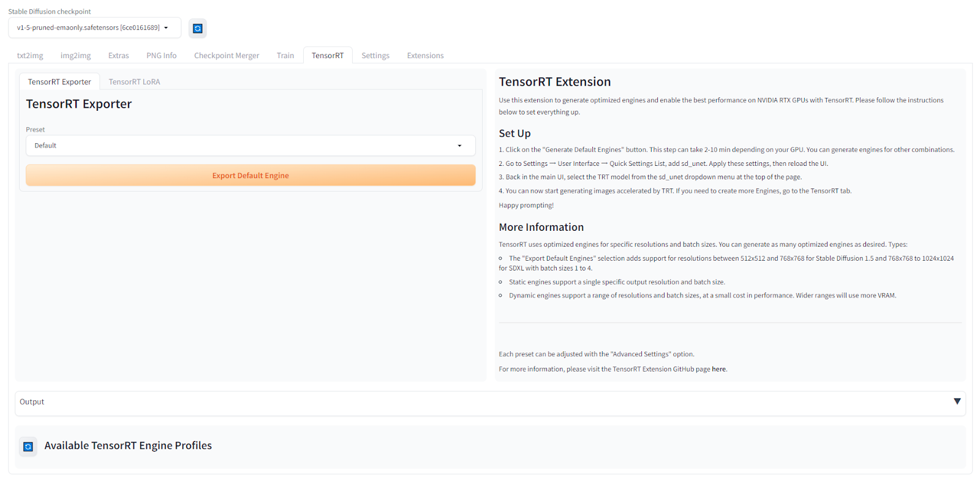980x478 pixels.
Task: Open the Stable Diffusion checkpoint dropdown
Action: point(94,28)
